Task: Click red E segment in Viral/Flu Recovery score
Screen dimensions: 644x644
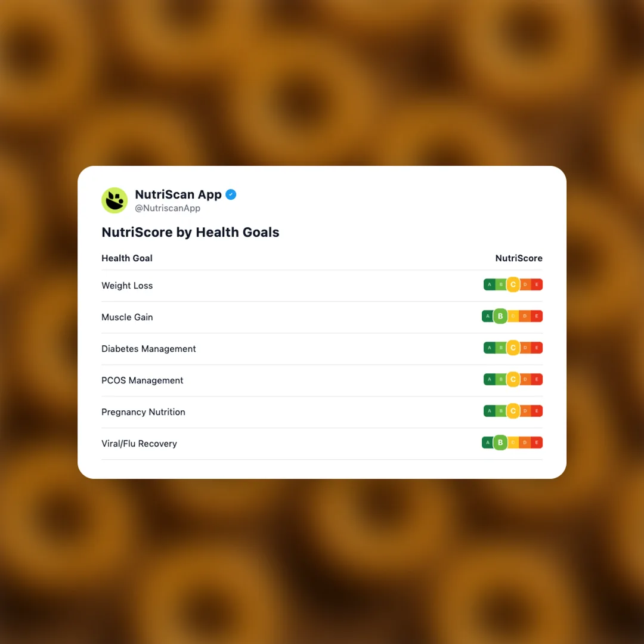Action: [x=537, y=443]
